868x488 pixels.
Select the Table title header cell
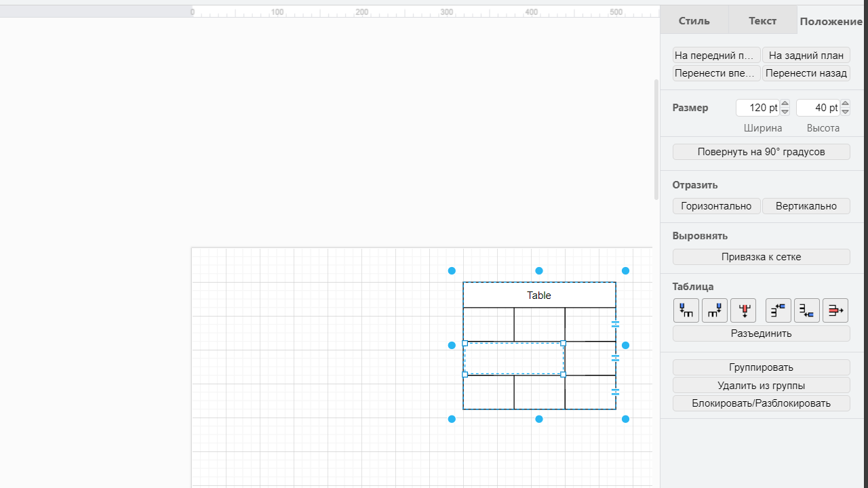pyautogui.click(x=539, y=295)
